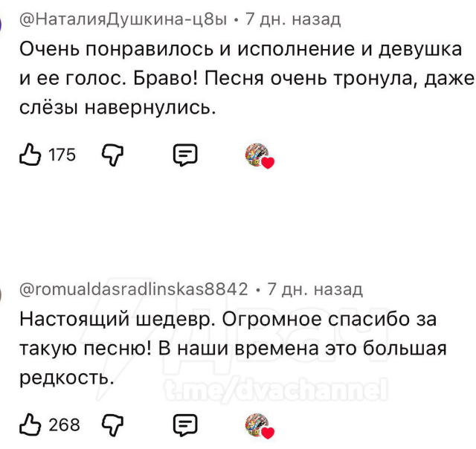Click the 268 likes count
Viewport: 476px width, 449px height.
(64, 424)
